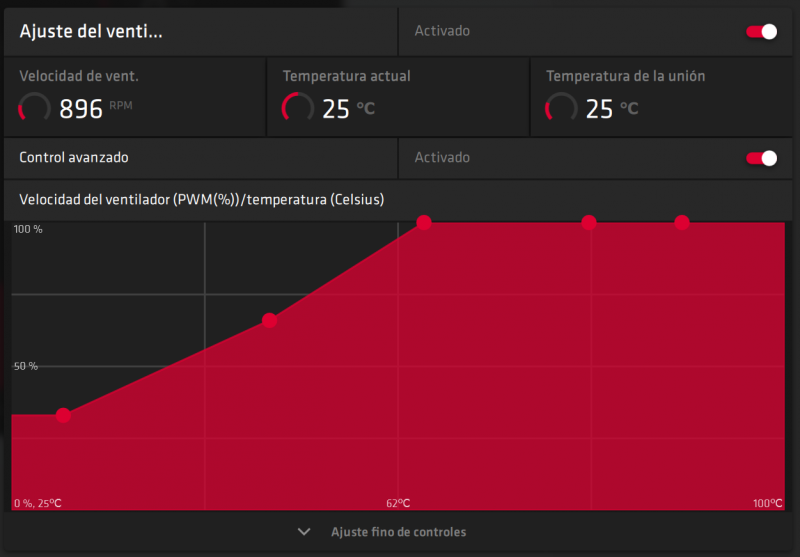The image size is (800, 557).
Task: Click the Temperatura de la unión gauge icon
Action: tap(561, 108)
